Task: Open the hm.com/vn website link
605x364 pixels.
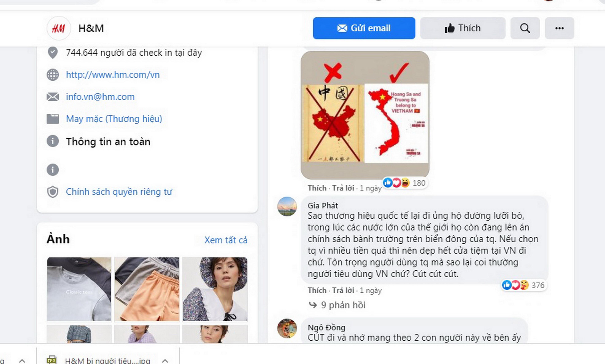Action: [113, 75]
